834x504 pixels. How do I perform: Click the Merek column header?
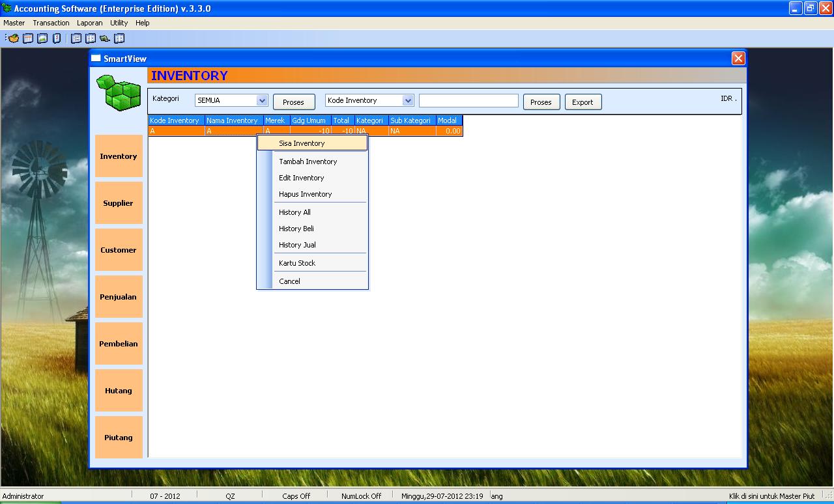[277, 120]
